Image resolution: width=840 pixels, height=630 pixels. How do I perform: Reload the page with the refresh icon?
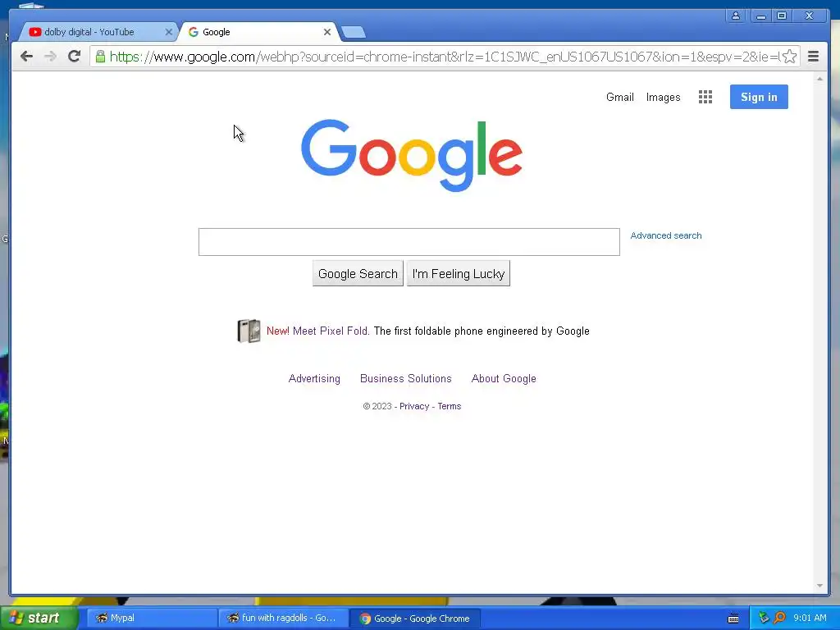click(74, 57)
